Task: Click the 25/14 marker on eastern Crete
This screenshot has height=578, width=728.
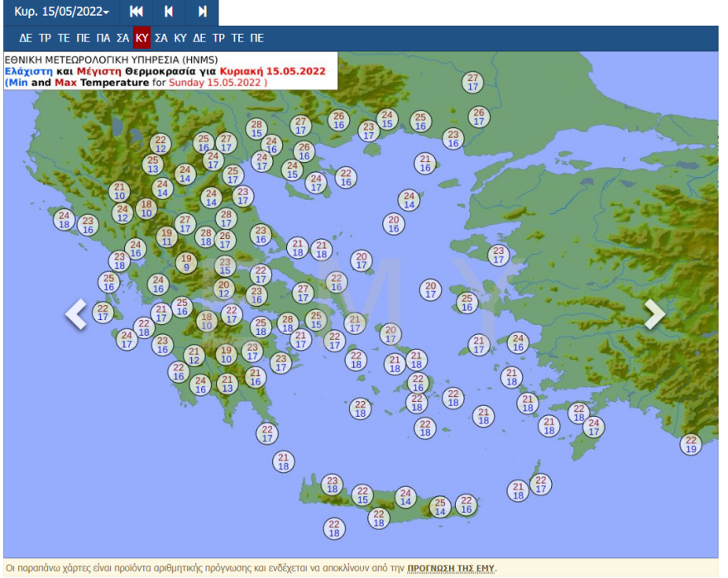Action: 440,507
